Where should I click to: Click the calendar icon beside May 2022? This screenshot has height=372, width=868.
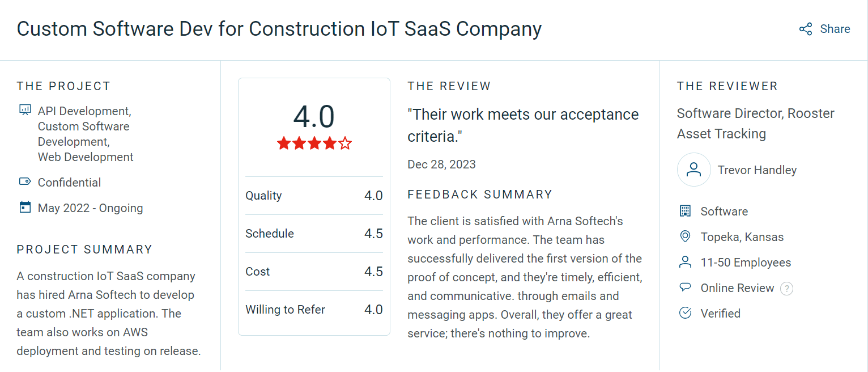(x=25, y=207)
